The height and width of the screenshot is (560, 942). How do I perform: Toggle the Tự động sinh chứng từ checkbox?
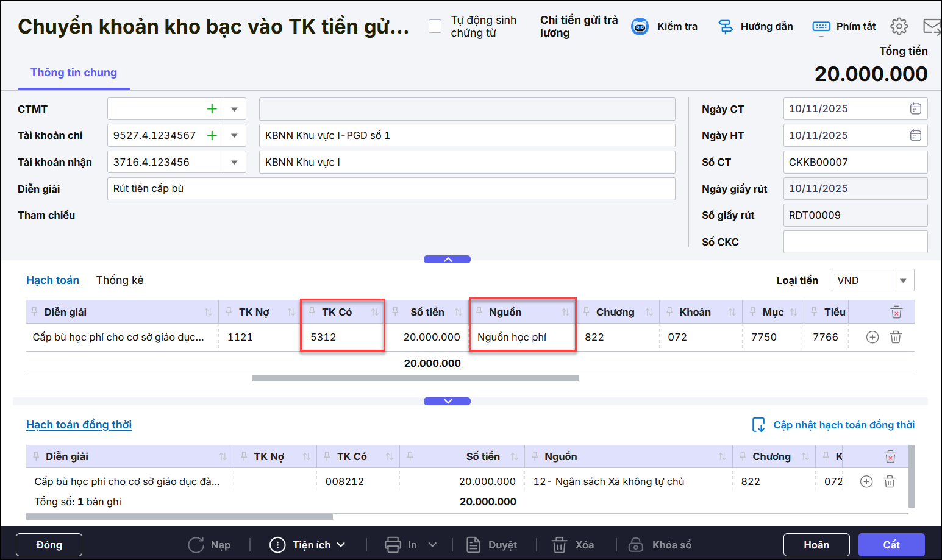435,26
